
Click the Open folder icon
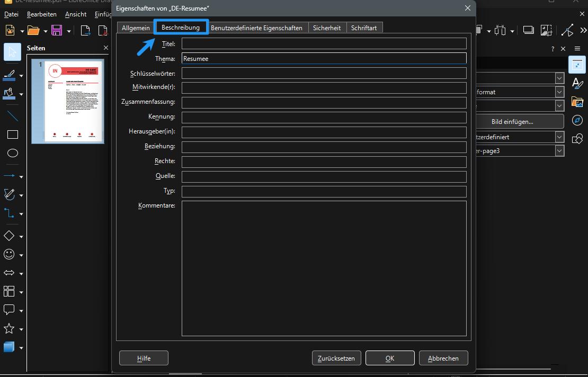pyautogui.click(x=33, y=30)
